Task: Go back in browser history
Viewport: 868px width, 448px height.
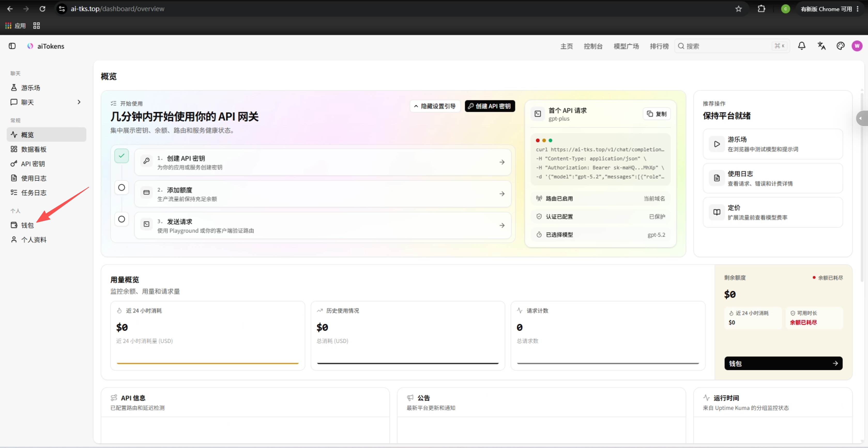Action: point(10,9)
